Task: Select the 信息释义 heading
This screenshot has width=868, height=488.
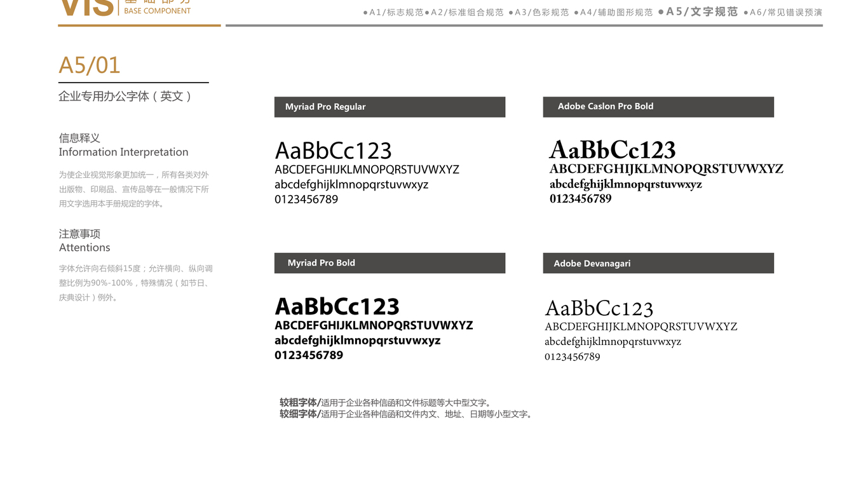Action: [x=79, y=138]
